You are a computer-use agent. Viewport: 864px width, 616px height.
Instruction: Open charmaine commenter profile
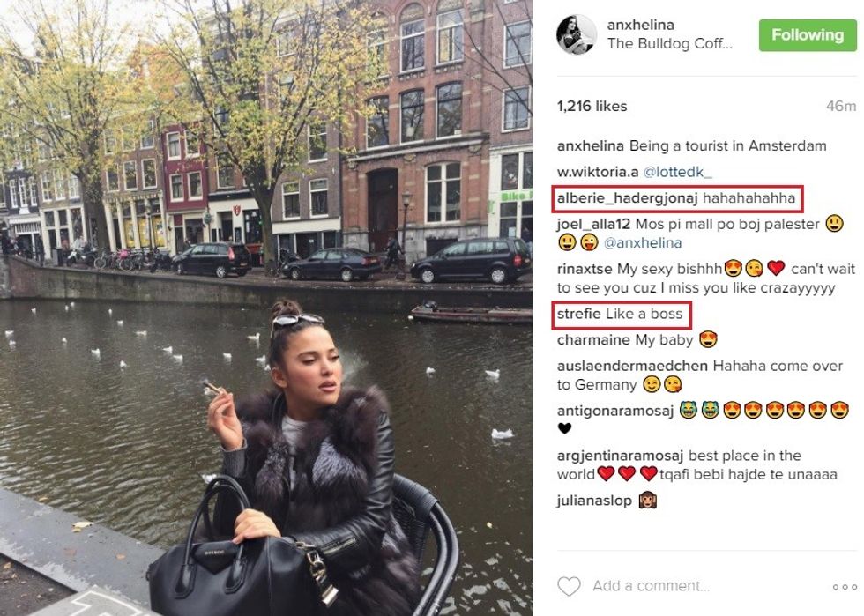[593, 340]
